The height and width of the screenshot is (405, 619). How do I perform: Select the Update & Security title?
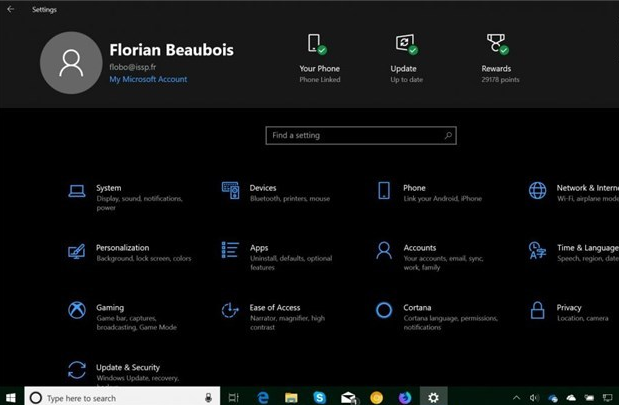(x=128, y=368)
